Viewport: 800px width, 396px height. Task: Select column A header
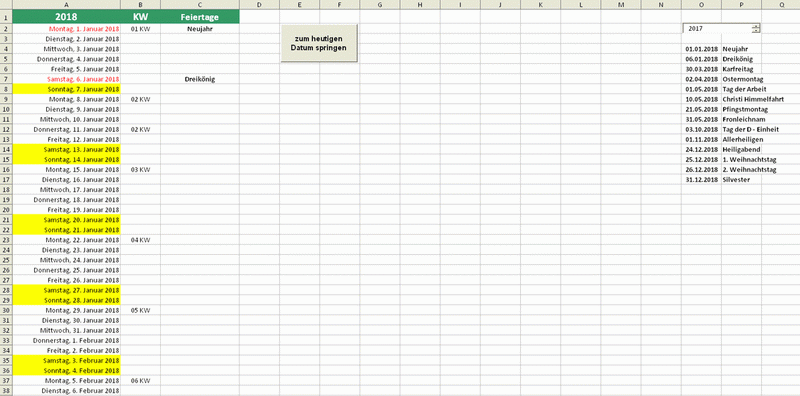66,5
